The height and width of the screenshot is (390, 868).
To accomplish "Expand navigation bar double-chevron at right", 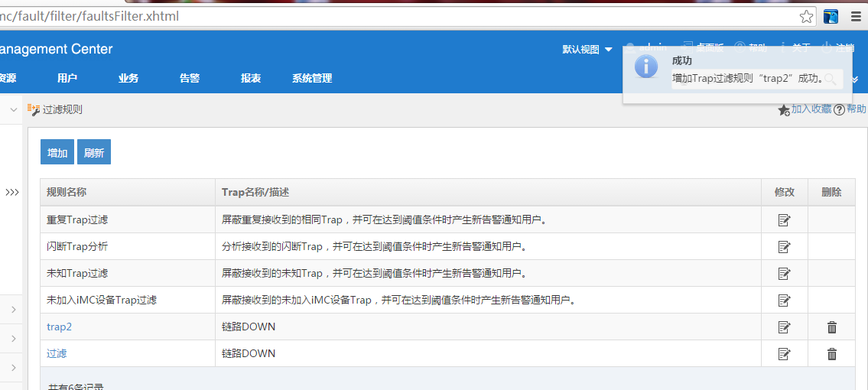I will 855,79.
